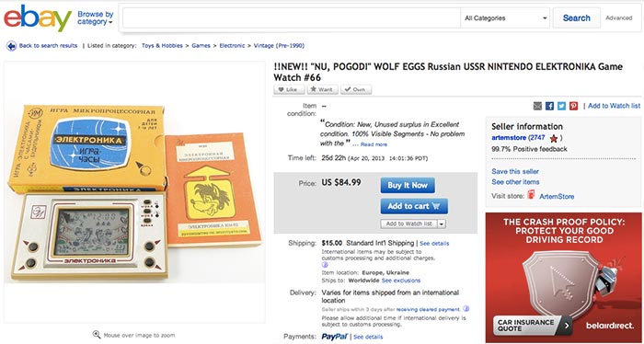The height and width of the screenshot is (344, 644).
Task: Toggle the Own button
Action: [x=356, y=89]
